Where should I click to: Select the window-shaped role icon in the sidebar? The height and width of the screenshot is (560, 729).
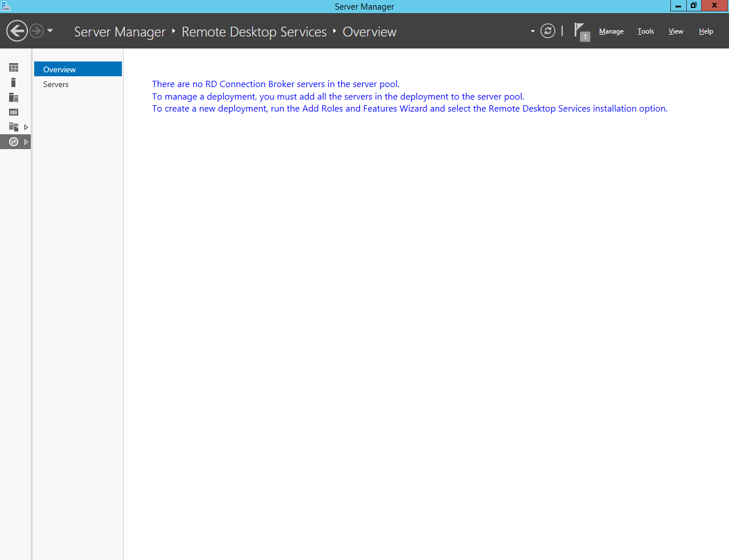(x=14, y=112)
